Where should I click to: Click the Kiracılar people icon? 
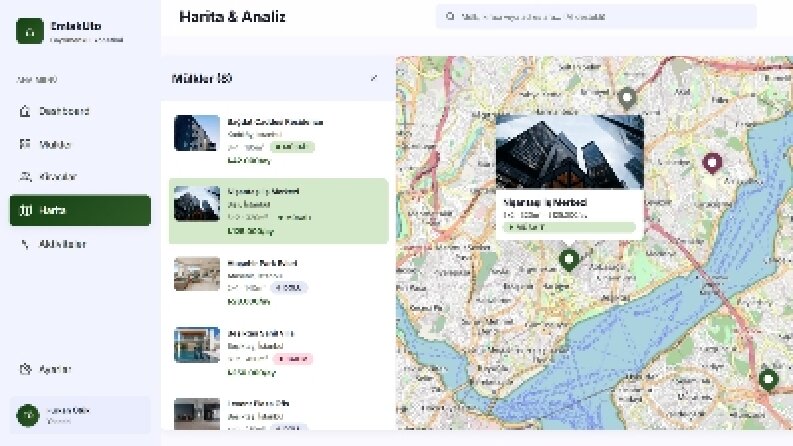pyautogui.click(x=25, y=176)
